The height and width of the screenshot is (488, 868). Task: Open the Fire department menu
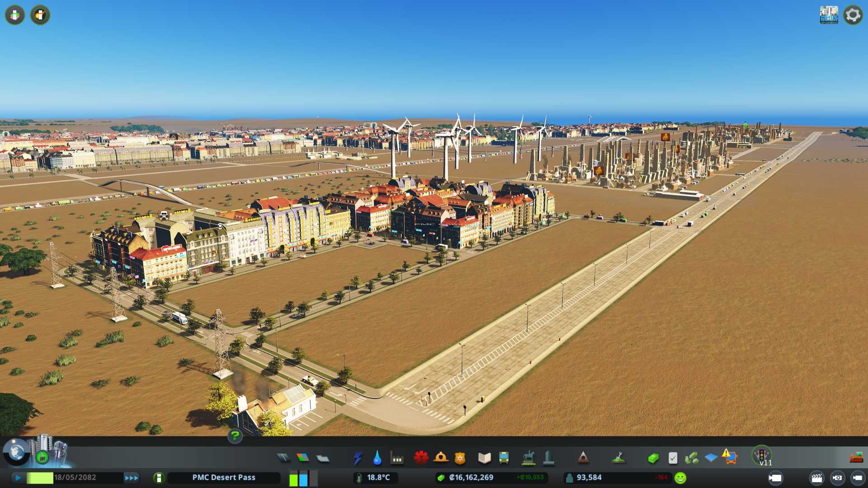click(441, 458)
